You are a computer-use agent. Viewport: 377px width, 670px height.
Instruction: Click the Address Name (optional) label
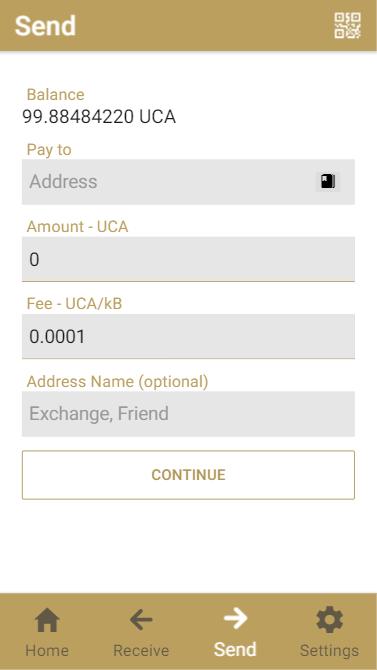point(117,382)
